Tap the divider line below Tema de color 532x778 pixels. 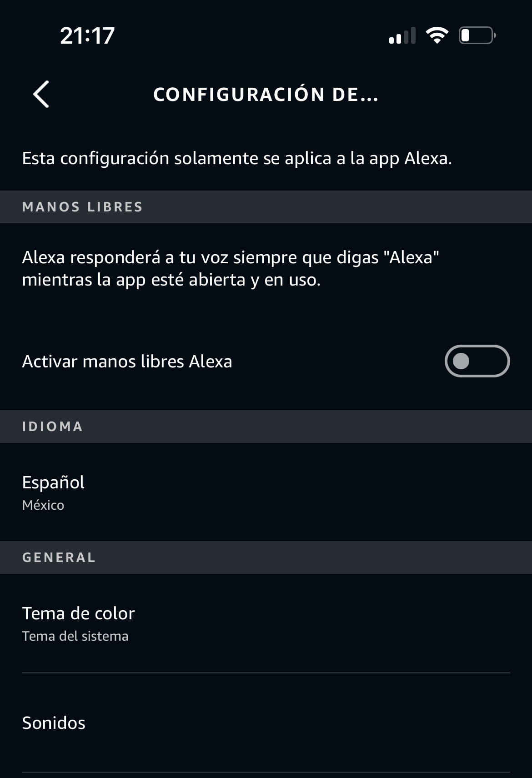point(266,673)
